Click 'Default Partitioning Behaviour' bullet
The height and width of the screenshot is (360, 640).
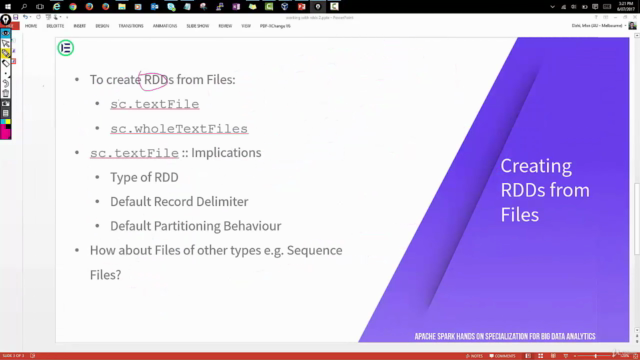(196, 226)
